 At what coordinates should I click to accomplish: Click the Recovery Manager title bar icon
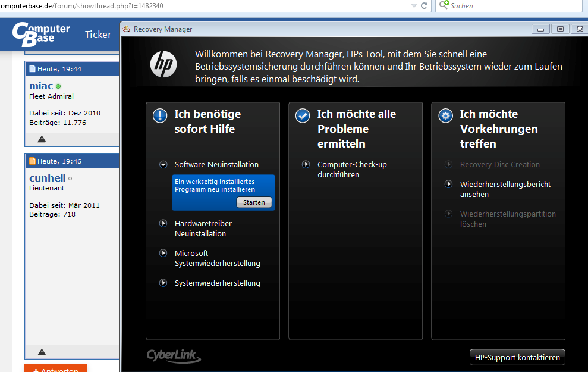127,29
